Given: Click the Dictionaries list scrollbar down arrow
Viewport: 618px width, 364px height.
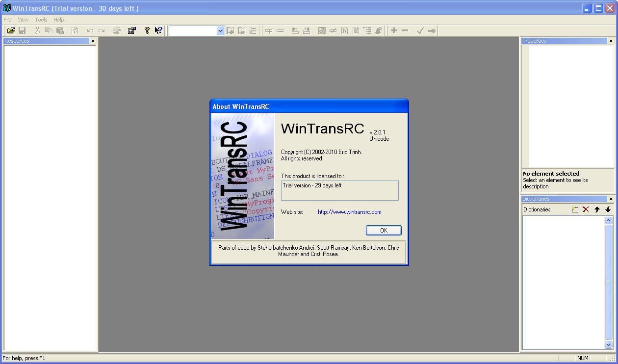Looking at the screenshot, I should [x=609, y=345].
